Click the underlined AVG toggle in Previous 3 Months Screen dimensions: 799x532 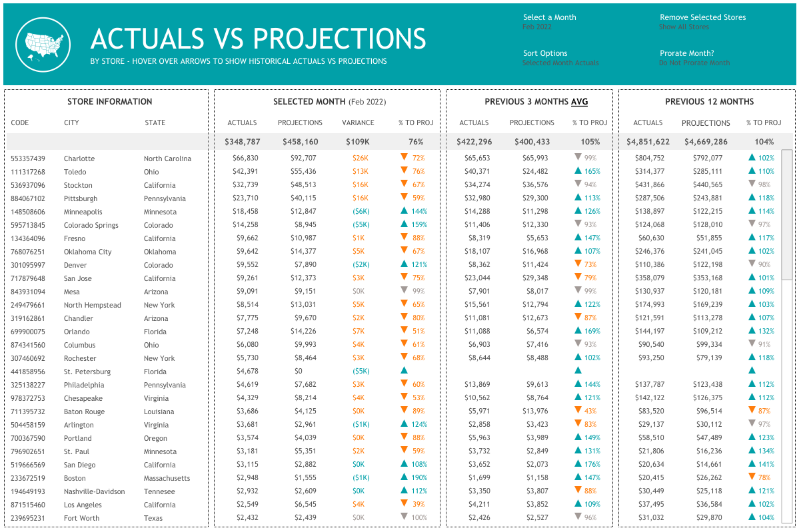(x=579, y=102)
